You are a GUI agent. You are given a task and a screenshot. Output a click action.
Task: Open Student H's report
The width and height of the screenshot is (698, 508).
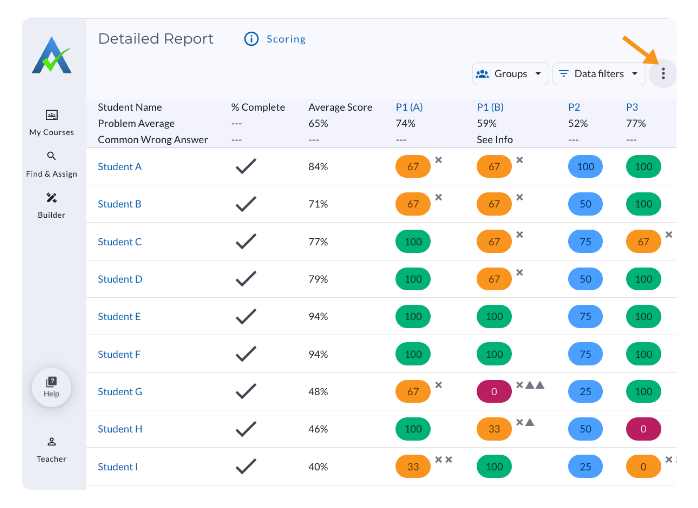point(120,429)
